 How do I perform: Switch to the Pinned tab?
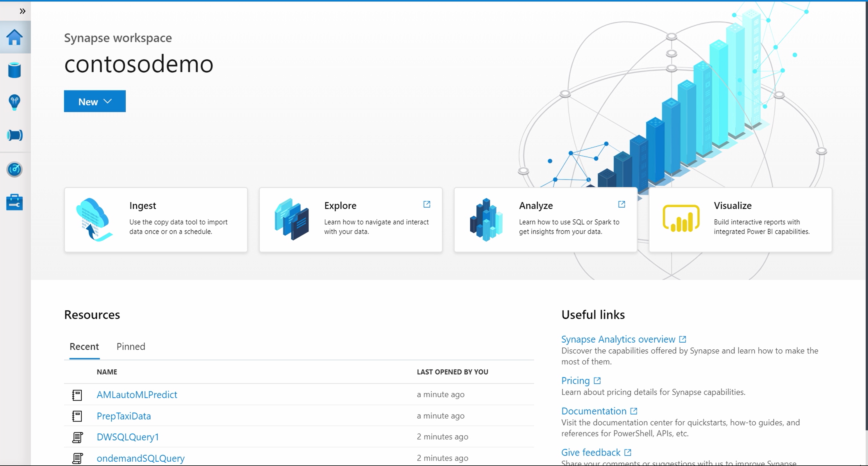(x=131, y=347)
